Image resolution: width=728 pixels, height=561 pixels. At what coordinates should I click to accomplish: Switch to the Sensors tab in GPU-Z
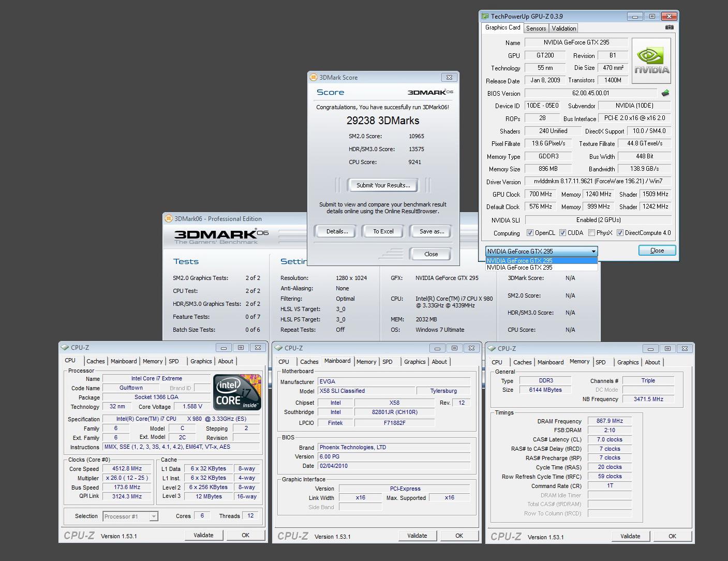pos(536,28)
